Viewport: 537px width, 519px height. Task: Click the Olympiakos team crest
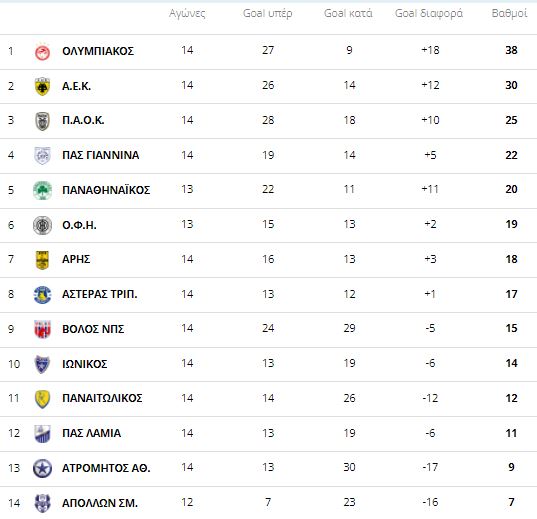point(42,52)
